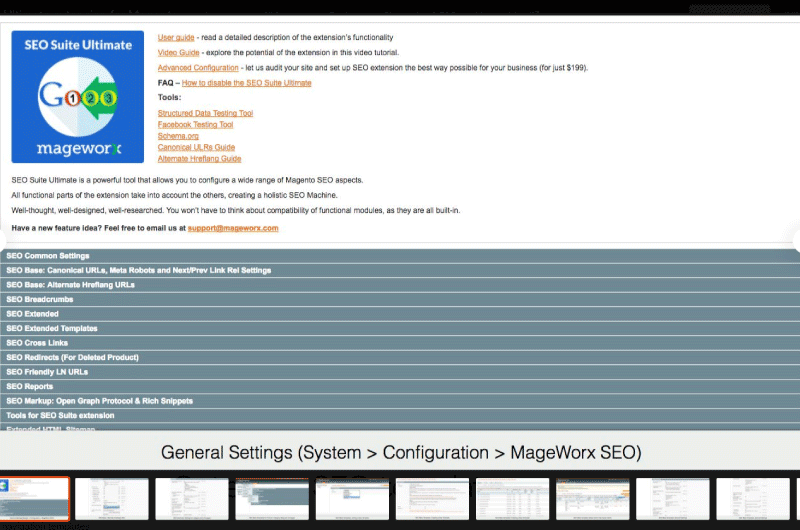Expand SEO Redirects (For Deleted Product) section
This screenshot has width=800, height=530.
(x=400, y=358)
